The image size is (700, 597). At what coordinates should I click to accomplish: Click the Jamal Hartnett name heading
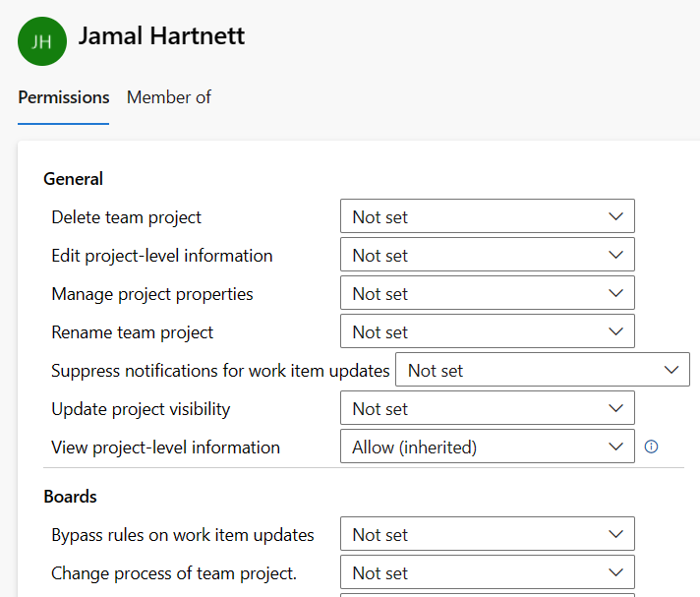pos(161,35)
